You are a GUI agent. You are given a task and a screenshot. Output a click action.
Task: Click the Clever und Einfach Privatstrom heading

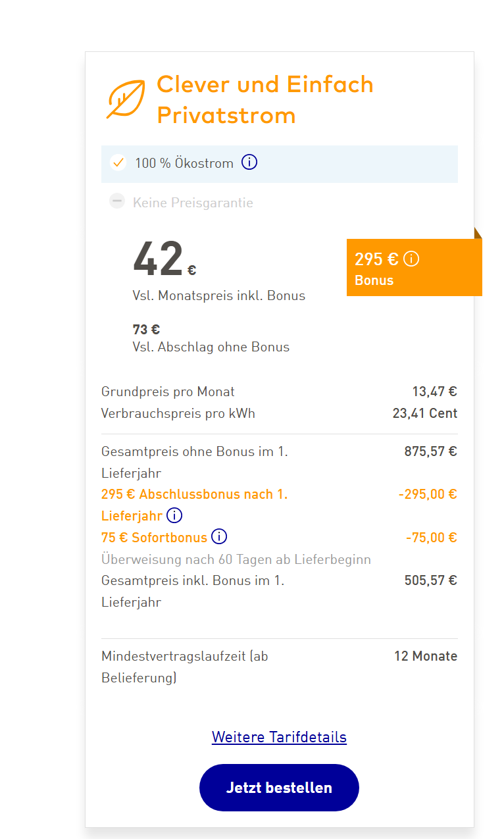(x=265, y=99)
